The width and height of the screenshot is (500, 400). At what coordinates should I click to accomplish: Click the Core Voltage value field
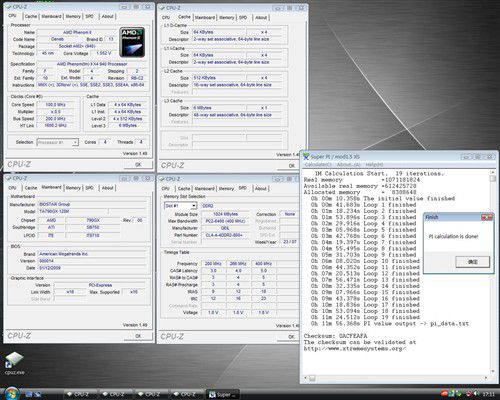[103, 53]
